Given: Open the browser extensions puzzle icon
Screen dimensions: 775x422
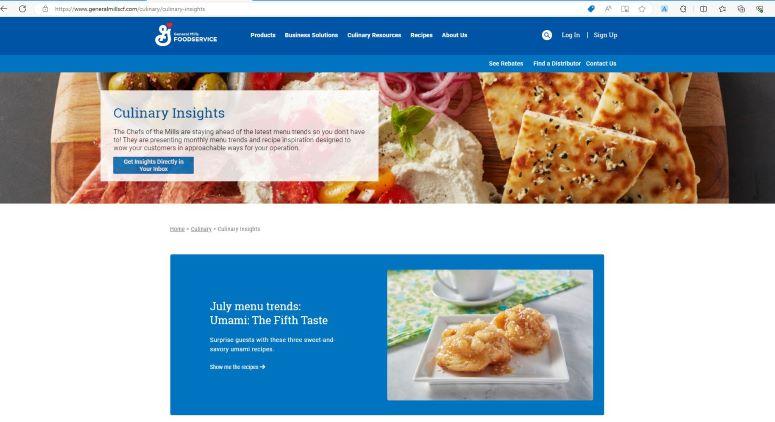Looking at the screenshot, I should (683, 9).
